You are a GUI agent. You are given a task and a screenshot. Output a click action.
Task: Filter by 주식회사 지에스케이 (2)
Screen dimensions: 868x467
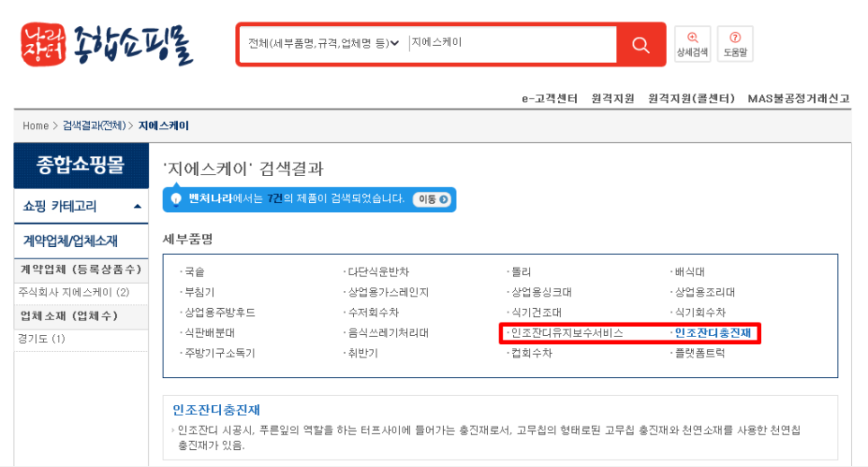click(x=74, y=292)
